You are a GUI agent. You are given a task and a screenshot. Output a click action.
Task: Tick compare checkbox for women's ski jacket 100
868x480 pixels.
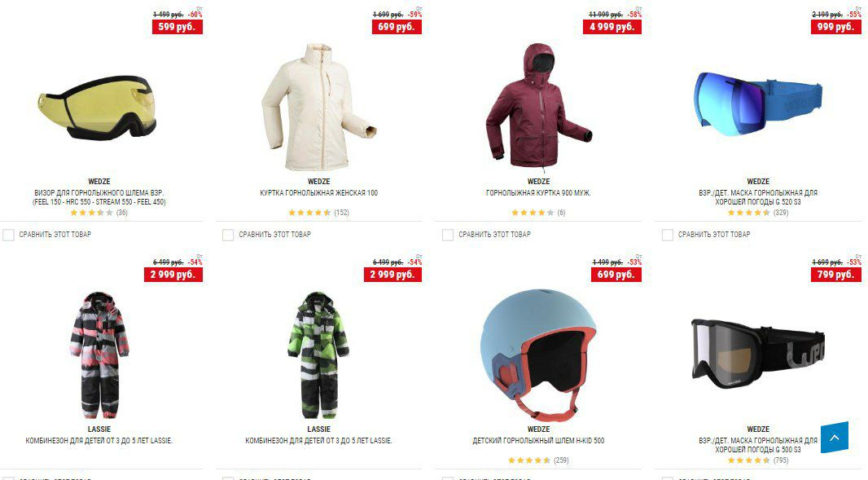tap(228, 235)
